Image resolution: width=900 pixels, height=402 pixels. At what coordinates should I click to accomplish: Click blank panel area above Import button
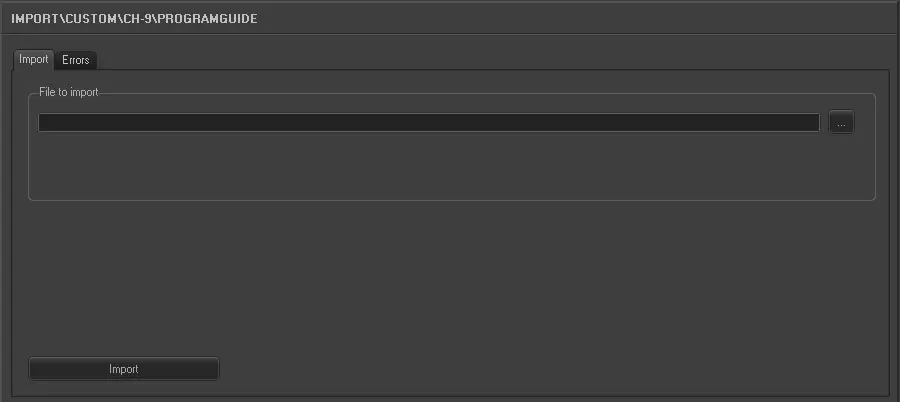[x=450, y=280]
